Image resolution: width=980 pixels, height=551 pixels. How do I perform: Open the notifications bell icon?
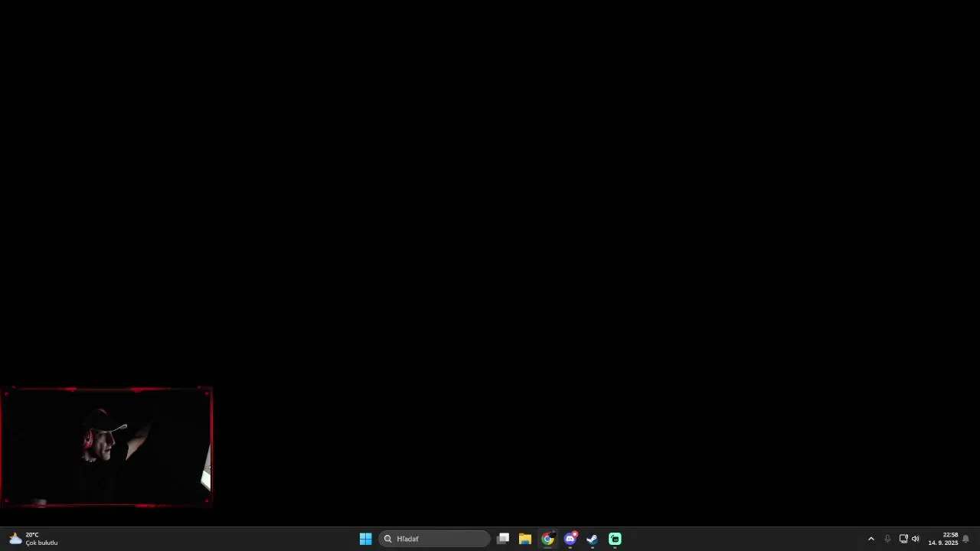(965, 539)
